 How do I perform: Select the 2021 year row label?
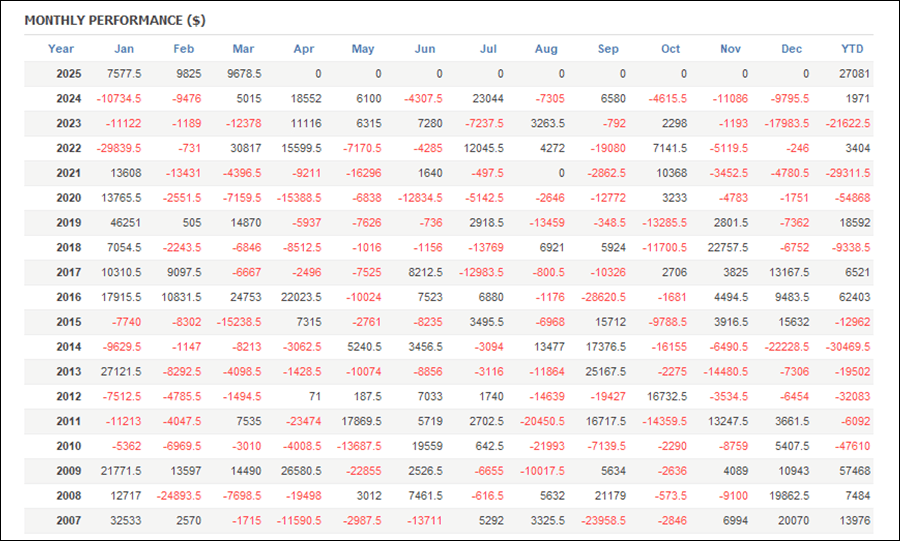69,173
